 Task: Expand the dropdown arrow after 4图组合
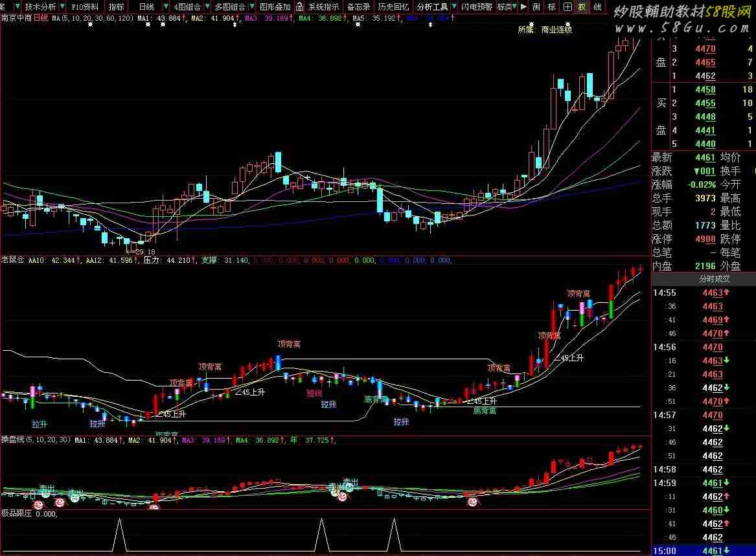point(207,6)
